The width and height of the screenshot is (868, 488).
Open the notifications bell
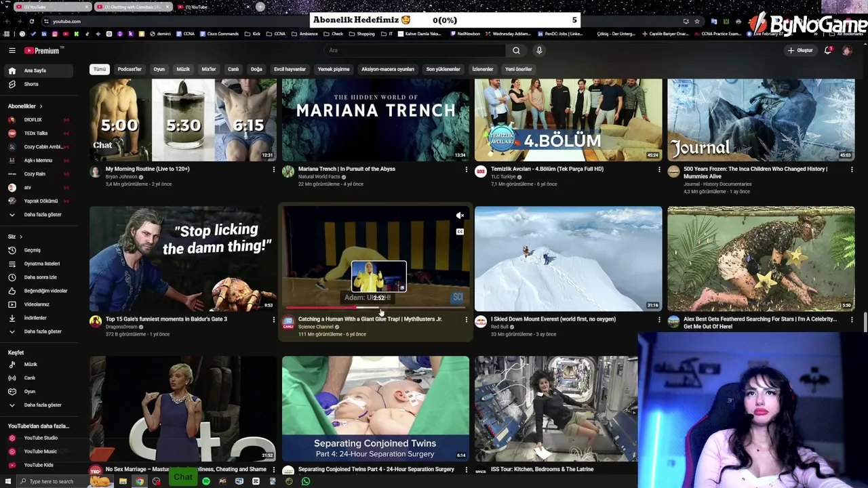click(x=828, y=50)
